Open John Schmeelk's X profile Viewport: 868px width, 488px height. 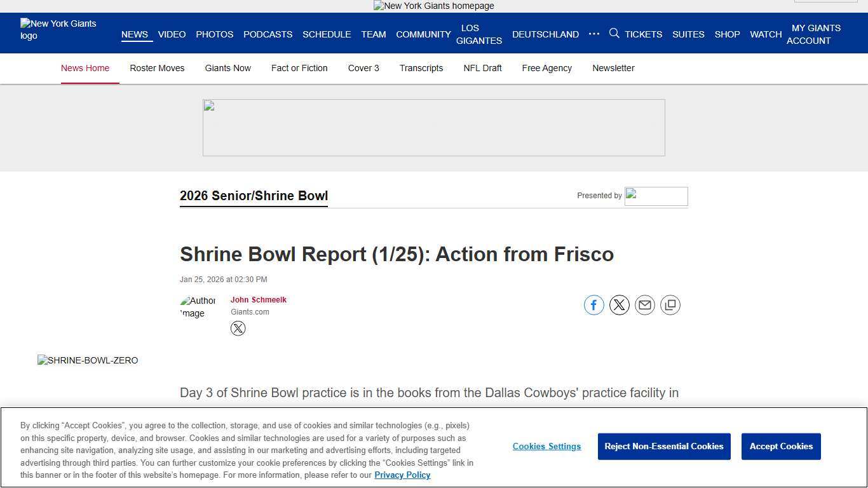tap(238, 328)
